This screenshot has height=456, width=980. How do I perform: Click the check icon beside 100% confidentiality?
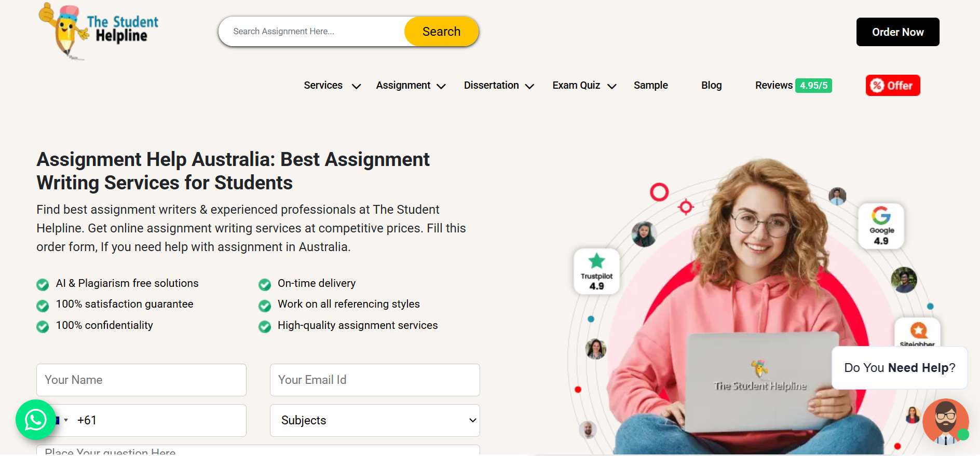[43, 326]
